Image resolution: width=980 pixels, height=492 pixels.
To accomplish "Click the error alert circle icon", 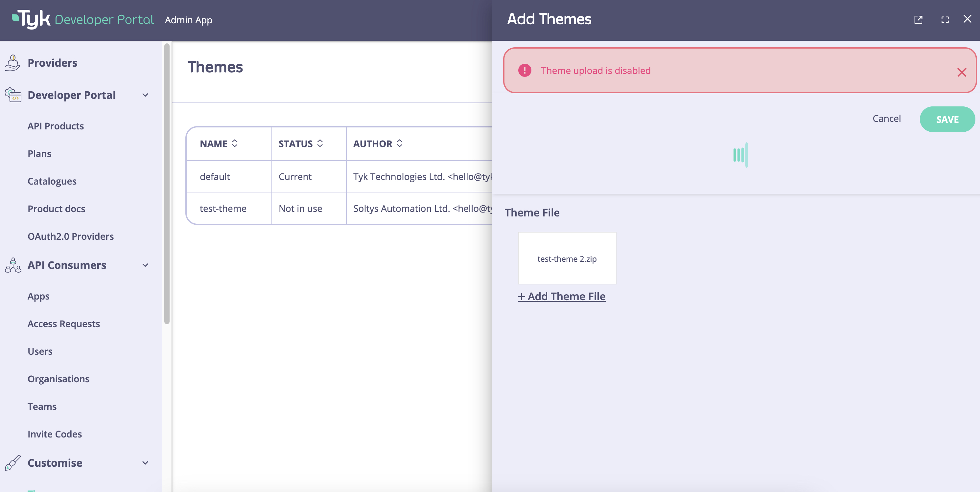I will (525, 70).
